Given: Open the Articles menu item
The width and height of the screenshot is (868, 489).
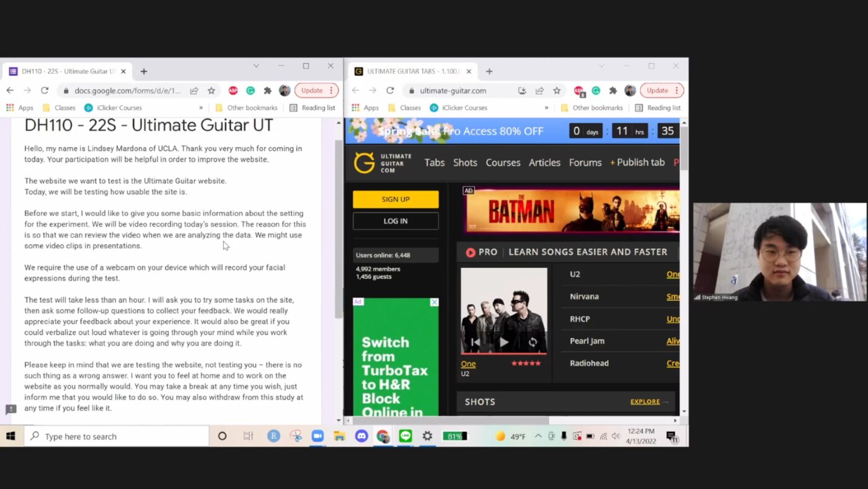Looking at the screenshot, I should pos(544,163).
